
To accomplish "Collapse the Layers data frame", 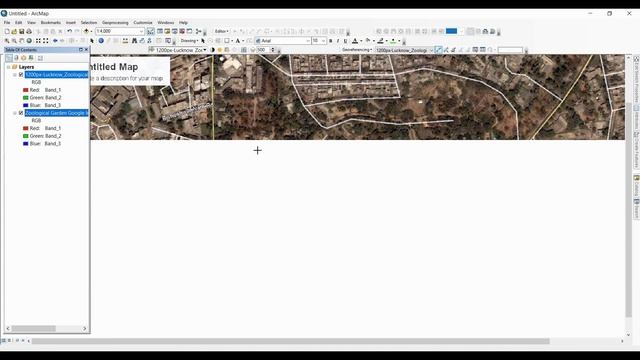I will (x=9, y=67).
